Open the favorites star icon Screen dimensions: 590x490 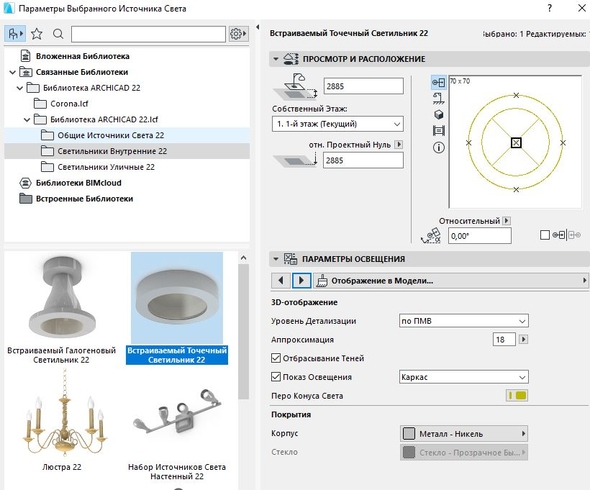[36, 34]
